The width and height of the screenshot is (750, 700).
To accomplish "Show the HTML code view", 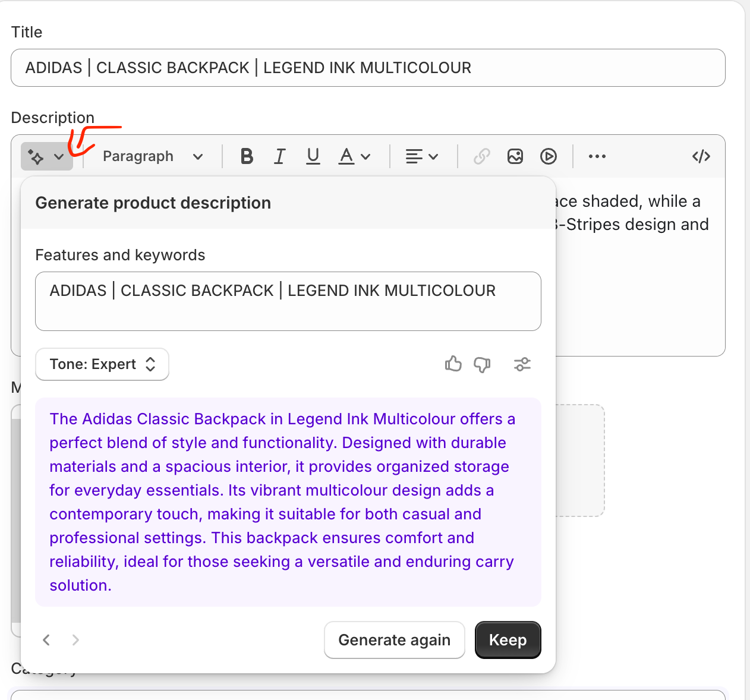I will 701,156.
